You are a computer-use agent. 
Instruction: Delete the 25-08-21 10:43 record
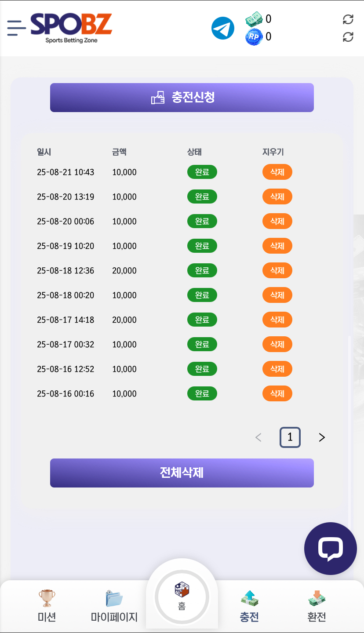coord(277,172)
